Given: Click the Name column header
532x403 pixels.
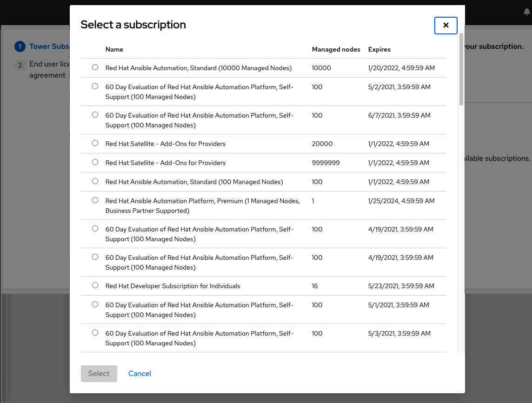Looking at the screenshot, I should point(114,50).
